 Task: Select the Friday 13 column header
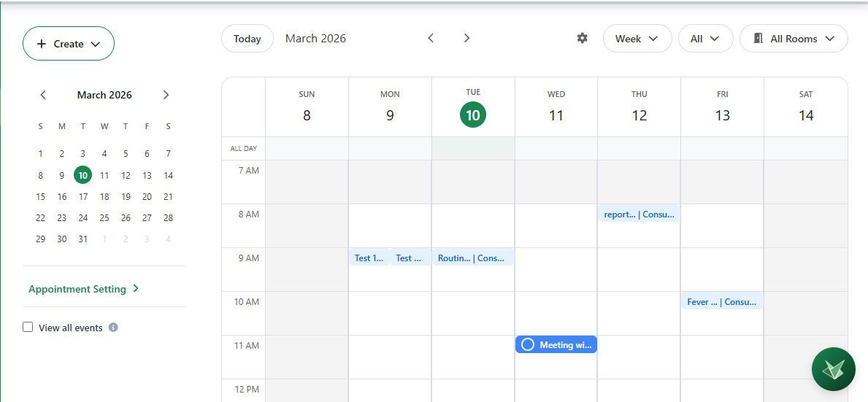(722, 108)
